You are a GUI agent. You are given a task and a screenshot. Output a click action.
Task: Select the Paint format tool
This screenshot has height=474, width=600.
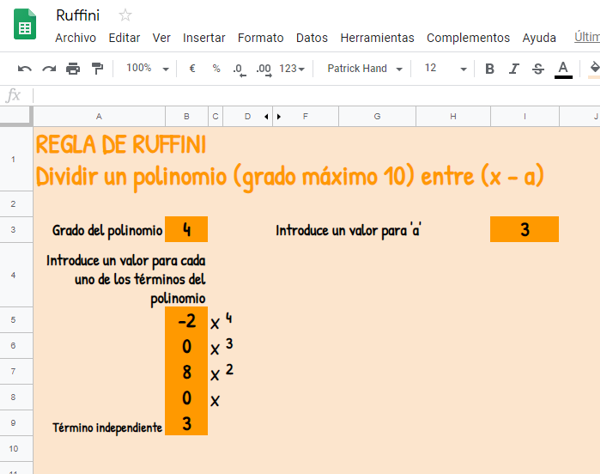[x=97, y=69]
